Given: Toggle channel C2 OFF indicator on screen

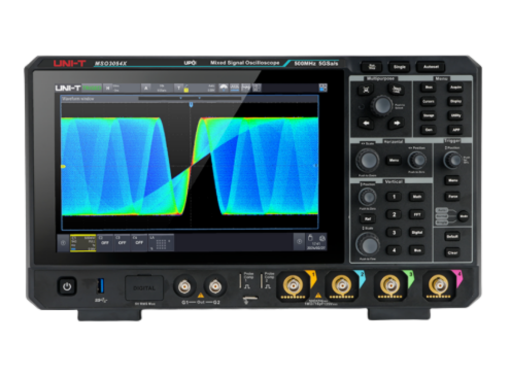Looking at the screenshot, I should pyautogui.click(x=104, y=242).
